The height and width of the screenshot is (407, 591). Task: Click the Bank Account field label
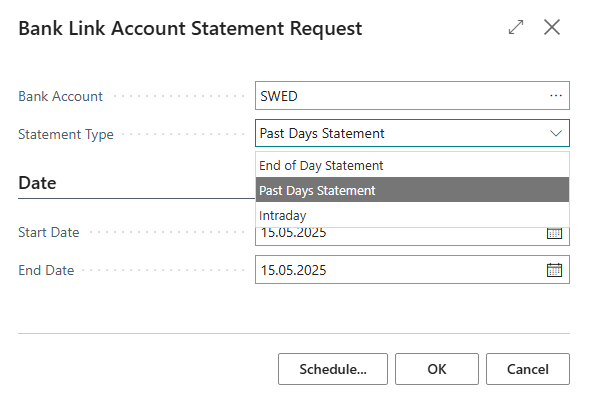coord(60,96)
